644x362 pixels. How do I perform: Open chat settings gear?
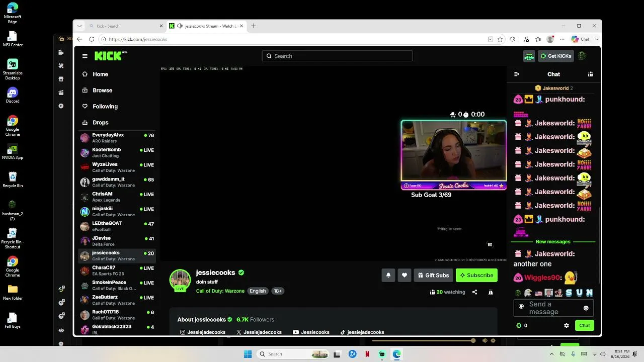click(x=567, y=325)
